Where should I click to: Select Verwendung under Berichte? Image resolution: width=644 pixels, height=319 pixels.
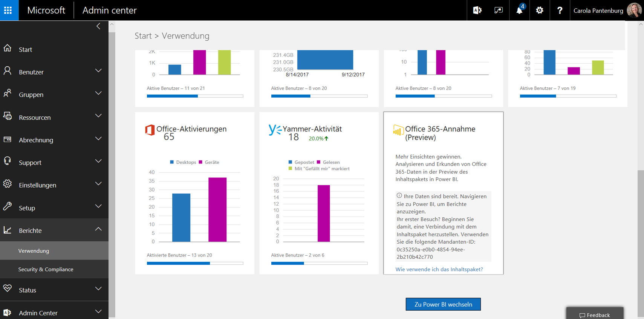[x=54, y=251]
